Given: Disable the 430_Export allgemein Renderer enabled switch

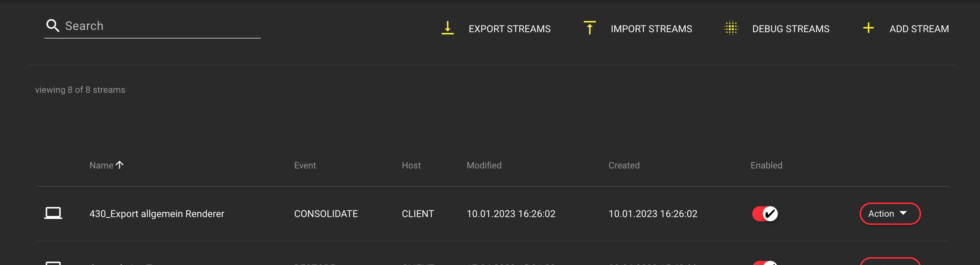Looking at the screenshot, I should pos(765,214).
